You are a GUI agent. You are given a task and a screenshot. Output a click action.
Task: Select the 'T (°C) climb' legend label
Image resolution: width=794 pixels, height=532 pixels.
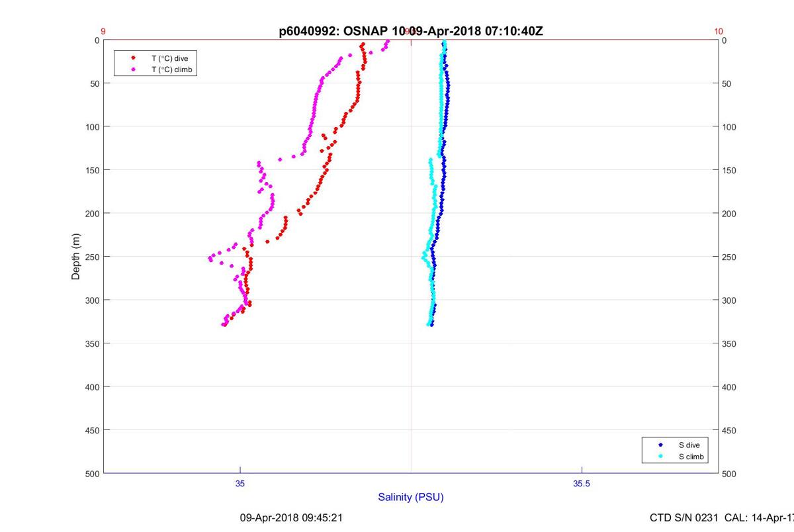pyautogui.click(x=172, y=69)
